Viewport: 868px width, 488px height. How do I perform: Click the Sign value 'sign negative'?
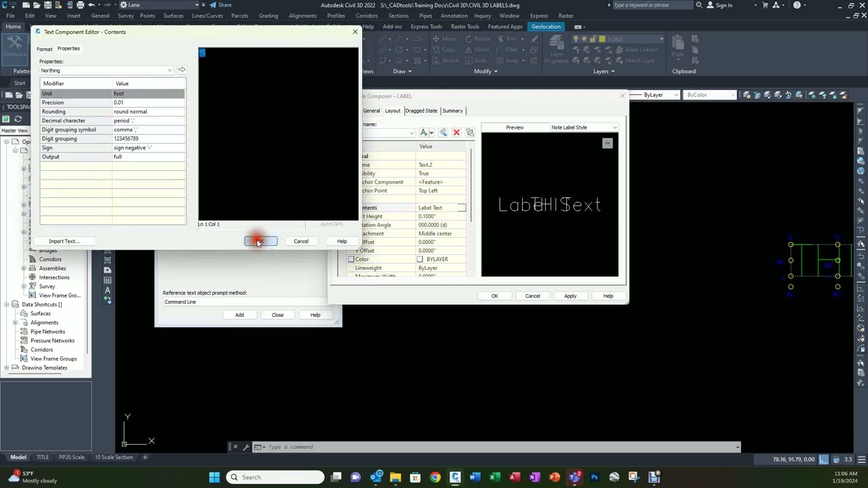[x=148, y=147]
